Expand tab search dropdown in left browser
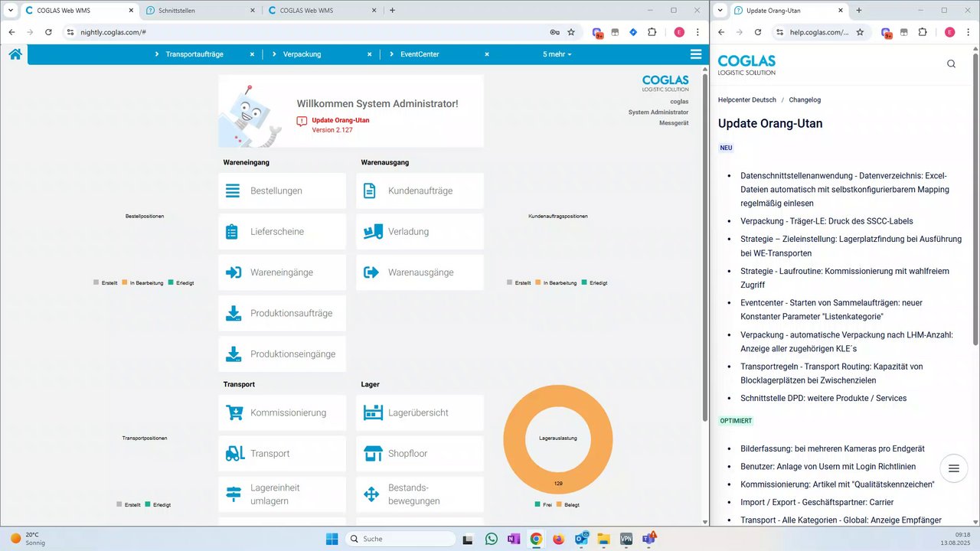Image resolution: width=980 pixels, height=551 pixels. [11, 10]
